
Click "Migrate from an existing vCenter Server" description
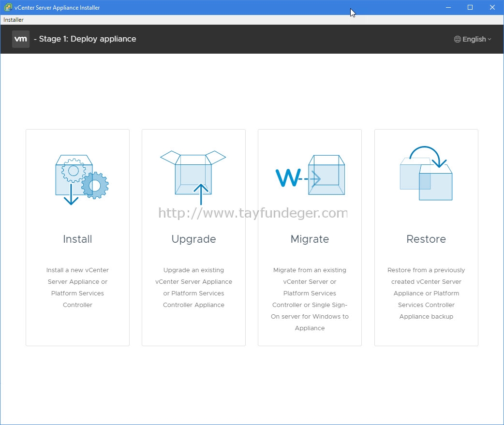[x=310, y=299]
